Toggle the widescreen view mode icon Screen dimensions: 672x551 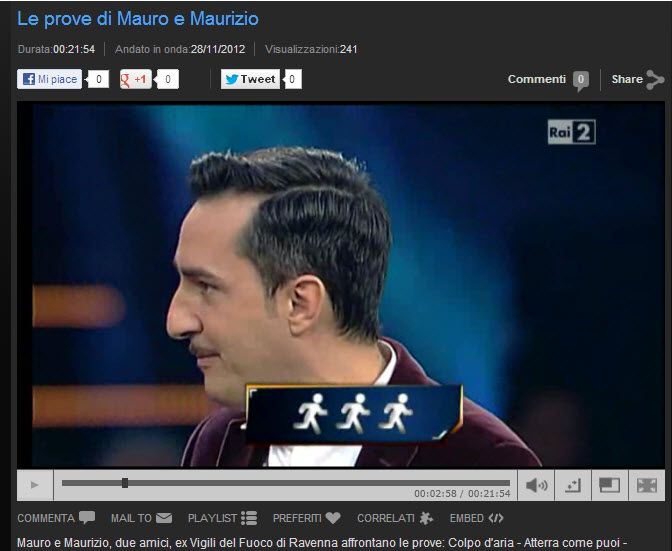click(609, 485)
